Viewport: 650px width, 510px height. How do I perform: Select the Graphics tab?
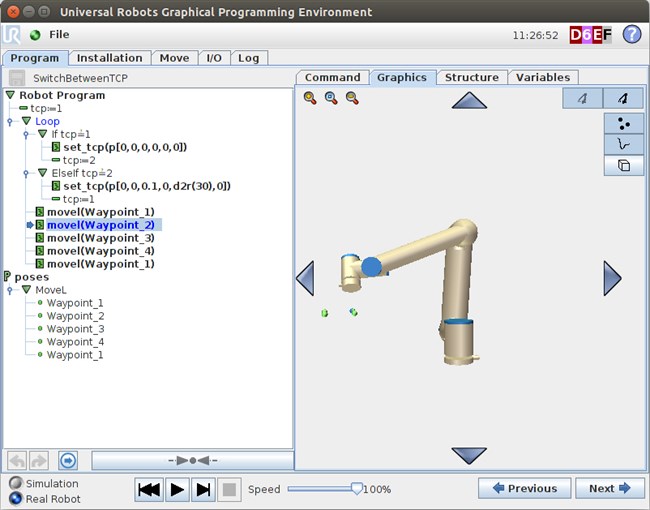(x=402, y=78)
